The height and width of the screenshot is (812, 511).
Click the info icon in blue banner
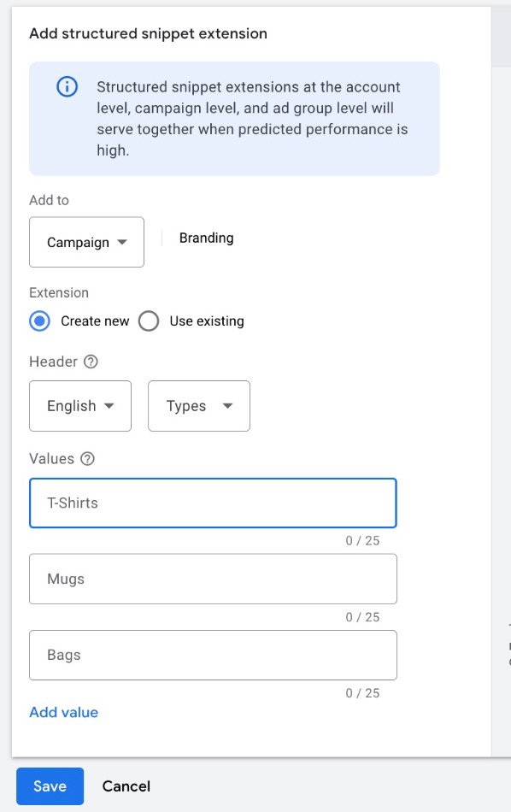(67, 86)
